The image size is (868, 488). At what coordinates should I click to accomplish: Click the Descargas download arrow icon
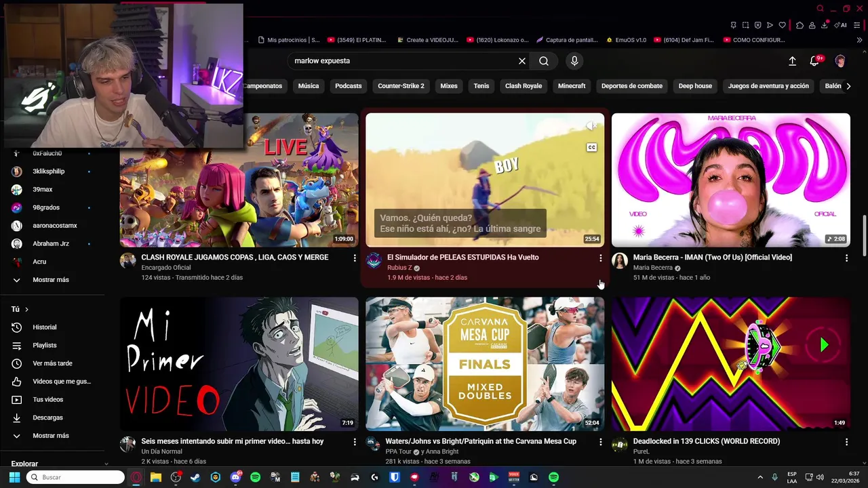coord(17,418)
